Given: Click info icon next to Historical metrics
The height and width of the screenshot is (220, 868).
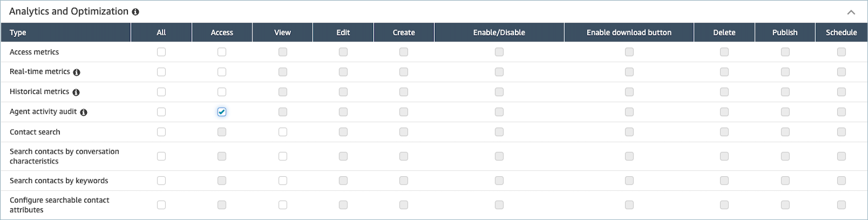Looking at the screenshot, I should coord(76,93).
